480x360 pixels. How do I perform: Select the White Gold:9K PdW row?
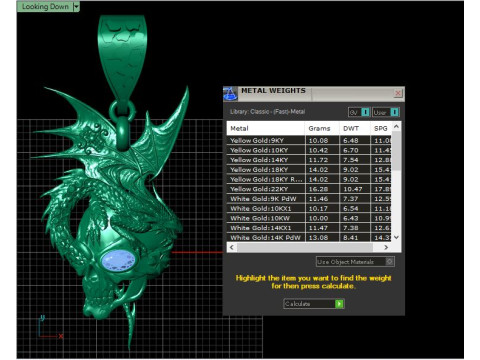click(x=309, y=199)
